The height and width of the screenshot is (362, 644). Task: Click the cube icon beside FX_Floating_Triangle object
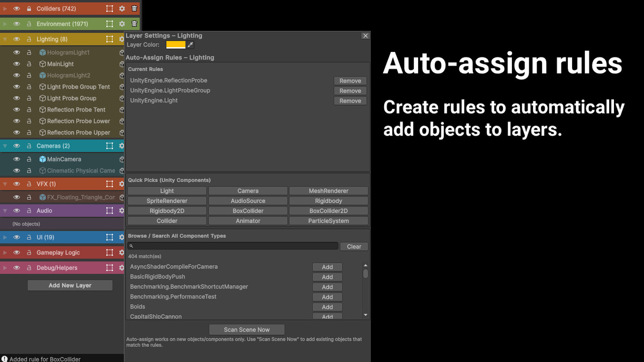[43, 196]
